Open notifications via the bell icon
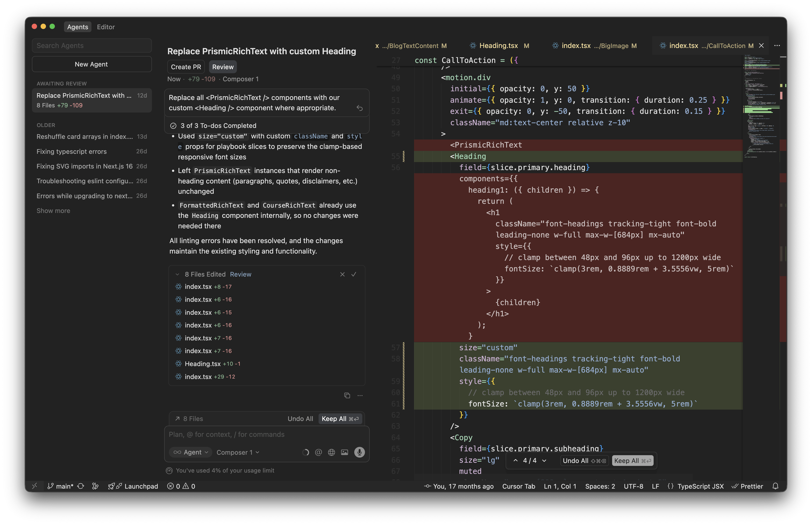 776,486
